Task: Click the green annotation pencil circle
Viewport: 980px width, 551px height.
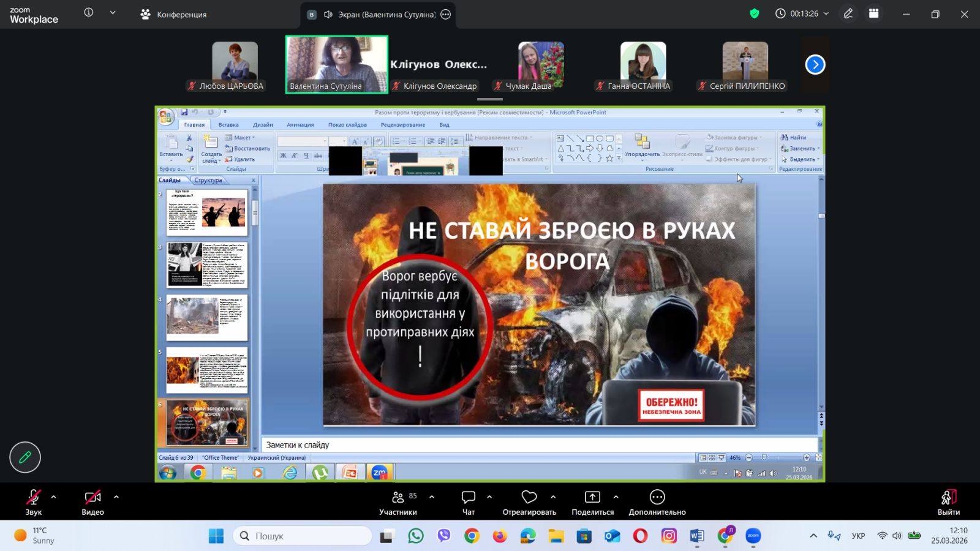Action: [25, 457]
